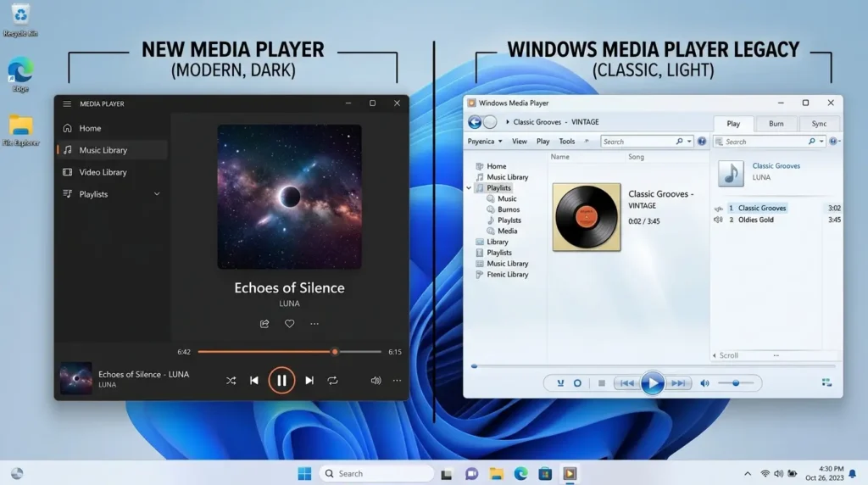The width and height of the screenshot is (868, 485).
Task: Expand the Playlists chevron in dark Media Player
Action: 157,194
